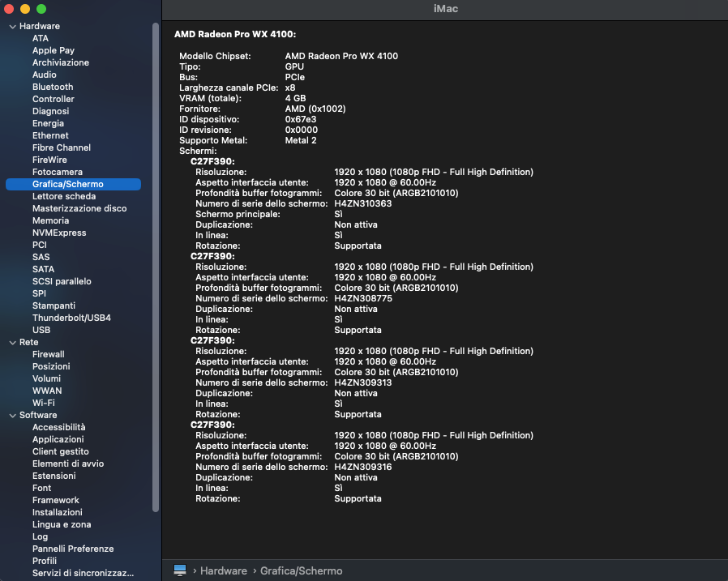Select Memoria in the sidebar
Viewport: 728px width, 581px height.
(50, 220)
